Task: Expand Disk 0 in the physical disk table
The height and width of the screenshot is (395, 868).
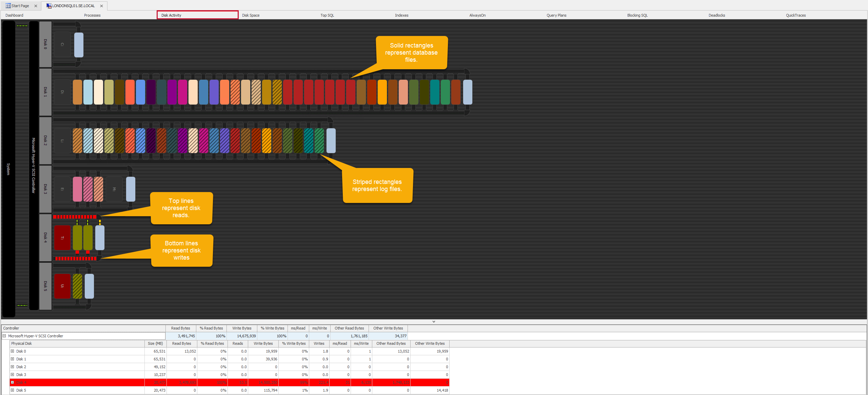Action: (x=12, y=351)
